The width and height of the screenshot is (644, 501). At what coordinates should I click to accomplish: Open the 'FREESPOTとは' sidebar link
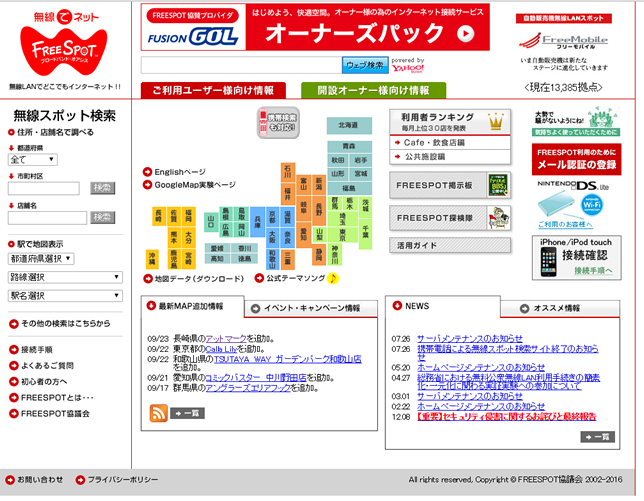click(x=51, y=398)
